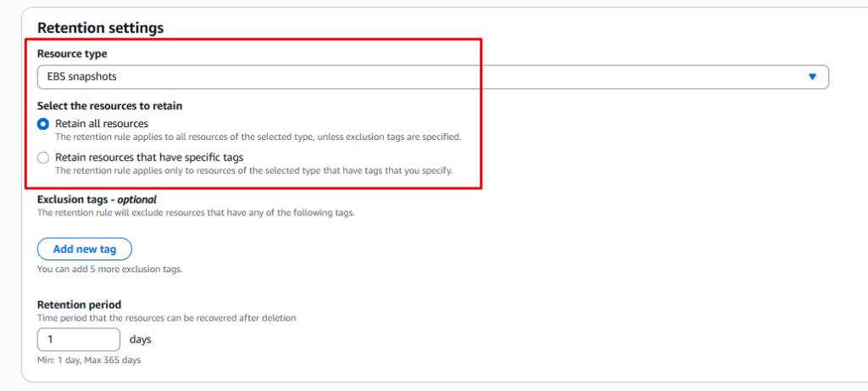
Task: Click the recovered after deletion description text
Action: (167, 318)
